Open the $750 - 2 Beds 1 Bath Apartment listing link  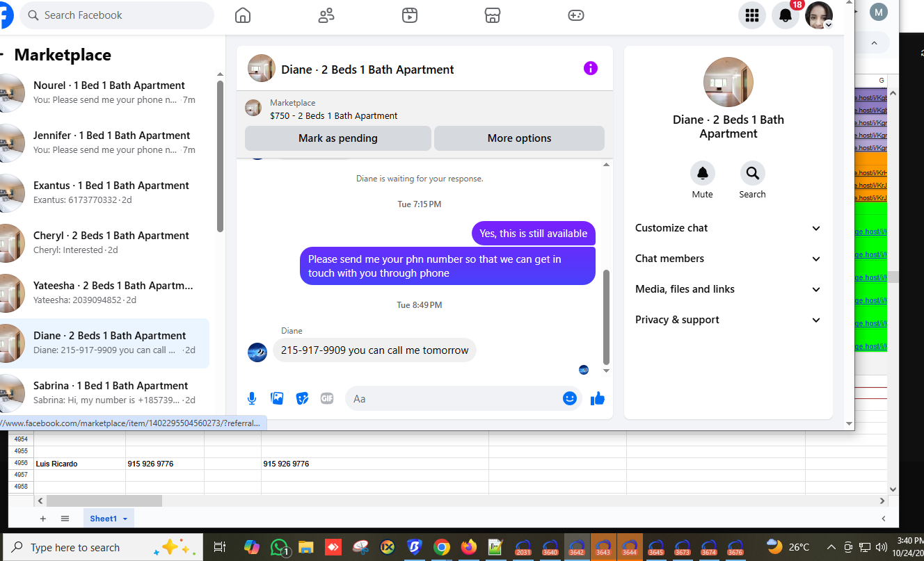(334, 116)
